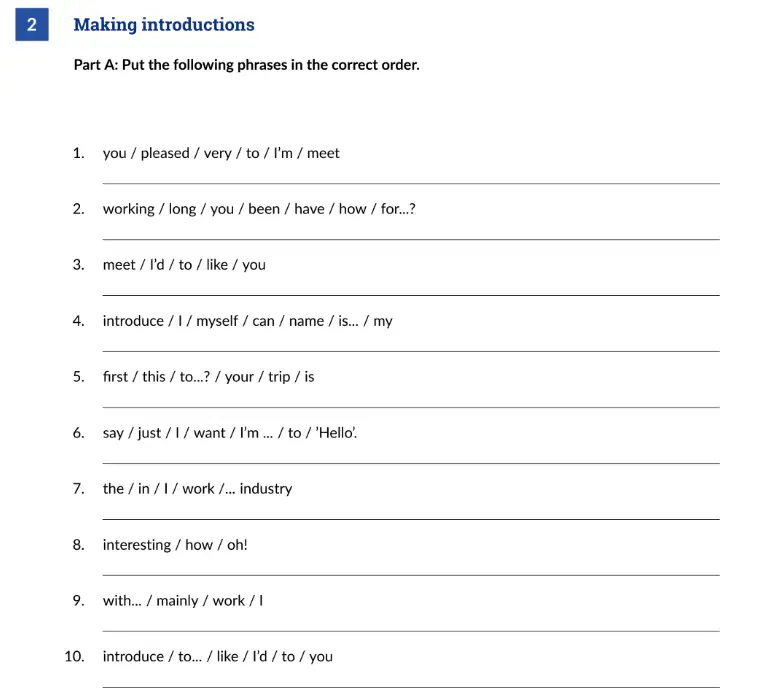Click the answer line under question 2
Image resolution: width=761 pixels, height=693 pixels.
411,239
